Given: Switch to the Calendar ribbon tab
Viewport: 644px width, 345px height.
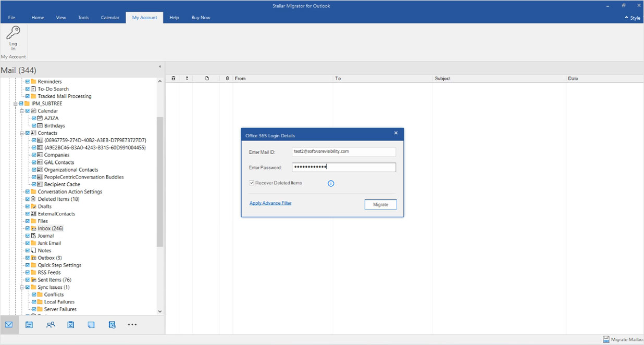Looking at the screenshot, I should point(110,17).
